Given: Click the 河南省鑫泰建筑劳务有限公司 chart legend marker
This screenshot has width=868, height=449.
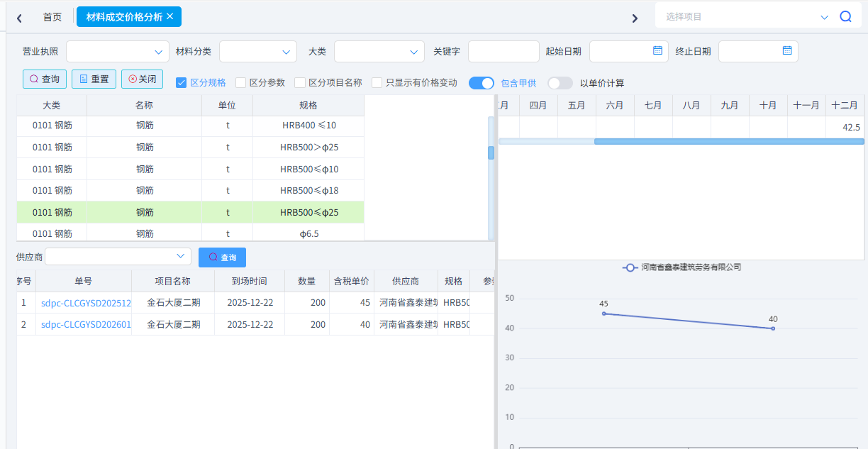Looking at the screenshot, I should tap(629, 267).
